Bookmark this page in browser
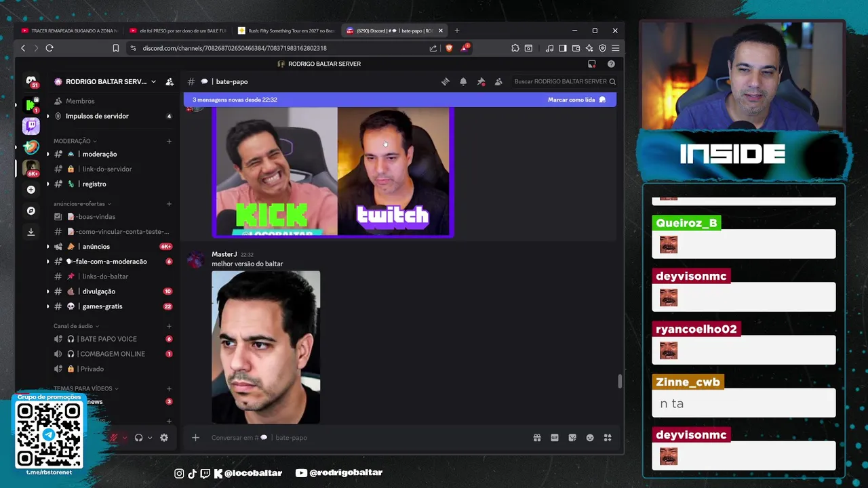 click(x=116, y=48)
